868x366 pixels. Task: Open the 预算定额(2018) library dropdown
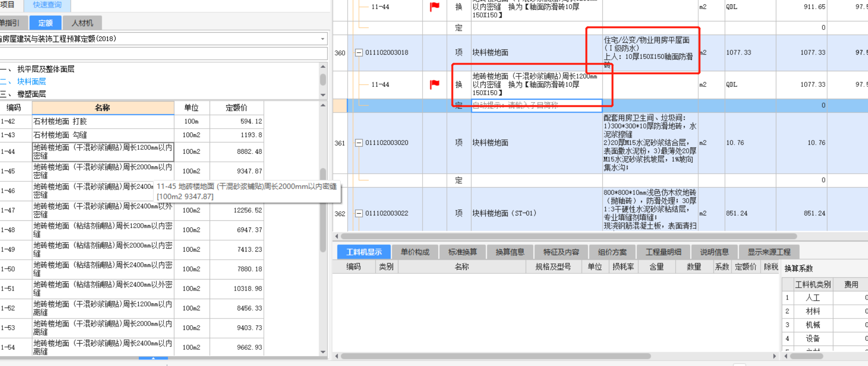322,39
